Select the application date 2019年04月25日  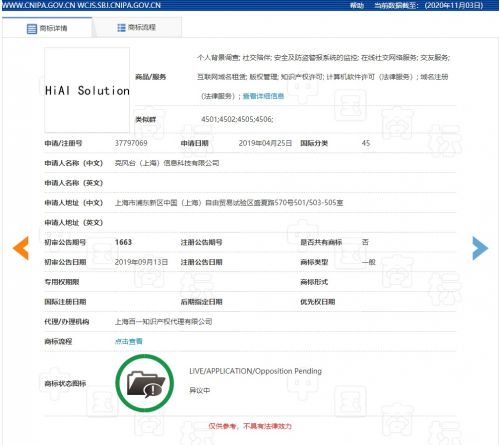[265, 143]
